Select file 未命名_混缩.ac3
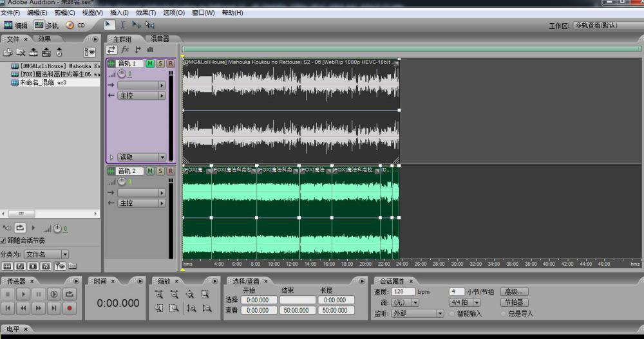Viewport: 644px width, 339px height. point(43,82)
